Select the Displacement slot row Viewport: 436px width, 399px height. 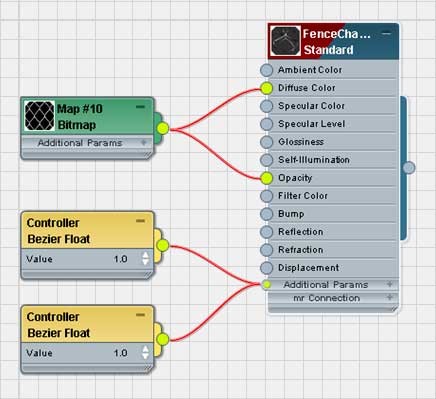pos(333,268)
